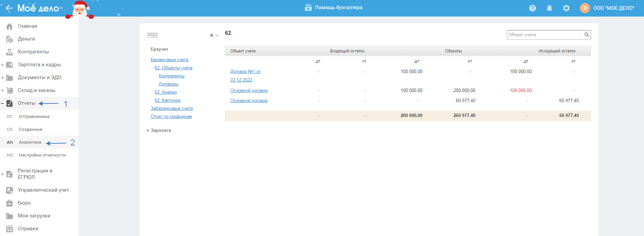Open the help question mark icon
Viewport: 644px width, 236px height.
tap(533, 8)
